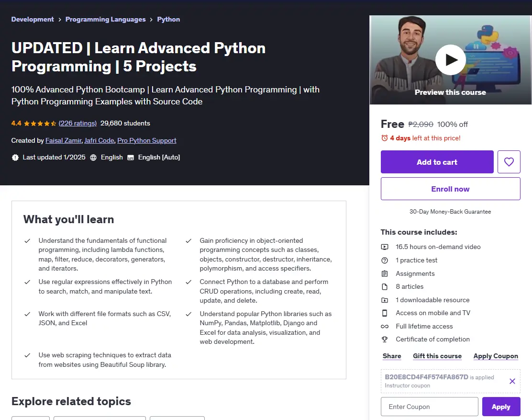View instructor Pro Python Support profile
532x420 pixels.
[x=146, y=141]
